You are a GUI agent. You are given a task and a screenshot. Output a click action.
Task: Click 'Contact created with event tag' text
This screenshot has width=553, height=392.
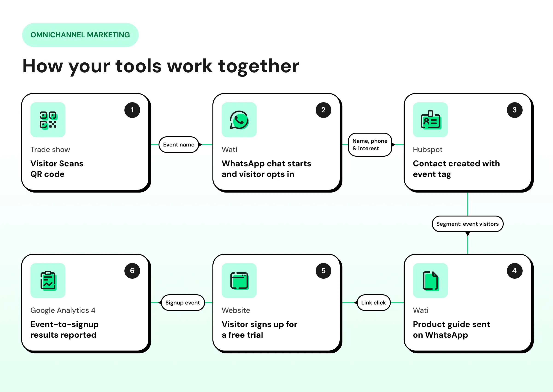[x=456, y=169]
